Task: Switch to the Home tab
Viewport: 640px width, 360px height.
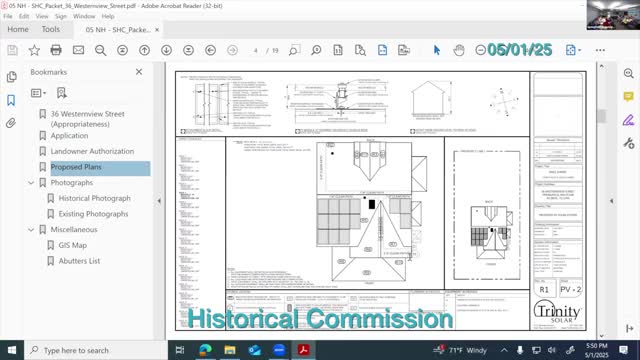Action: pos(18,29)
